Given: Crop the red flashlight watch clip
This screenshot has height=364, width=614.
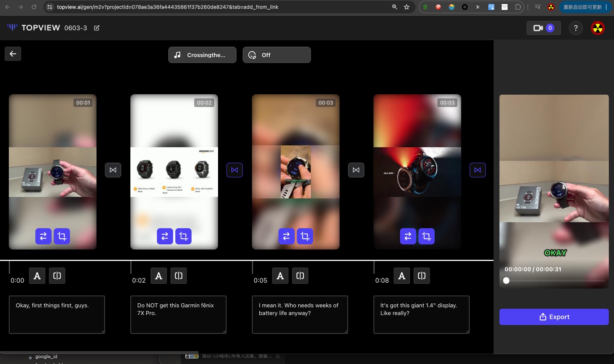Looking at the screenshot, I should (x=427, y=236).
